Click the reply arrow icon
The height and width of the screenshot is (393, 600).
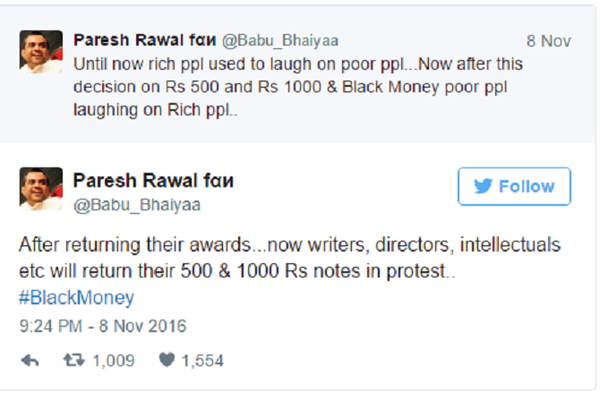(30, 360)
